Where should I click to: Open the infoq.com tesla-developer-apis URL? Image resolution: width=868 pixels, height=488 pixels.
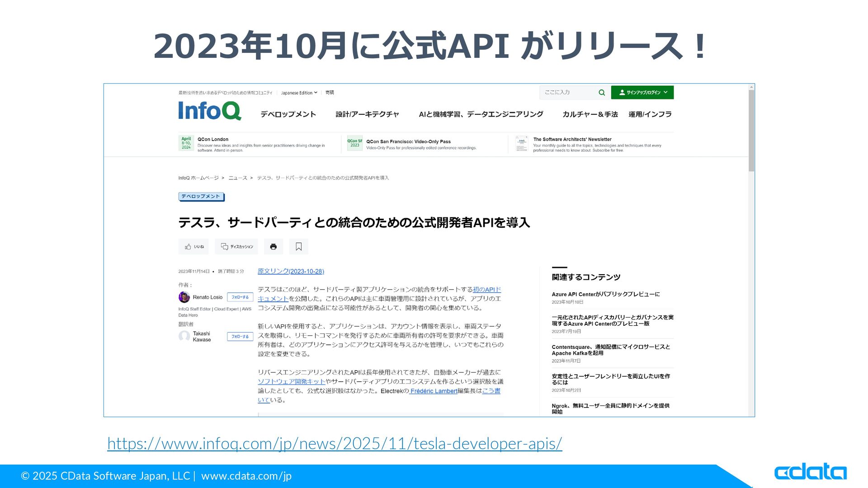(x=335, y=444)
